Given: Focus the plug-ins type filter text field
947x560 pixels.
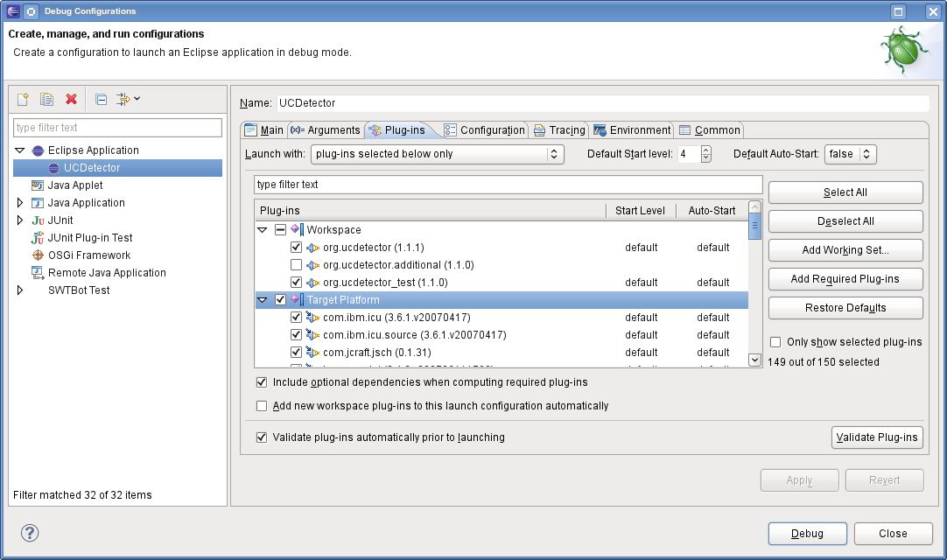Looking at the screenshot, I should [x=508, y=185].
